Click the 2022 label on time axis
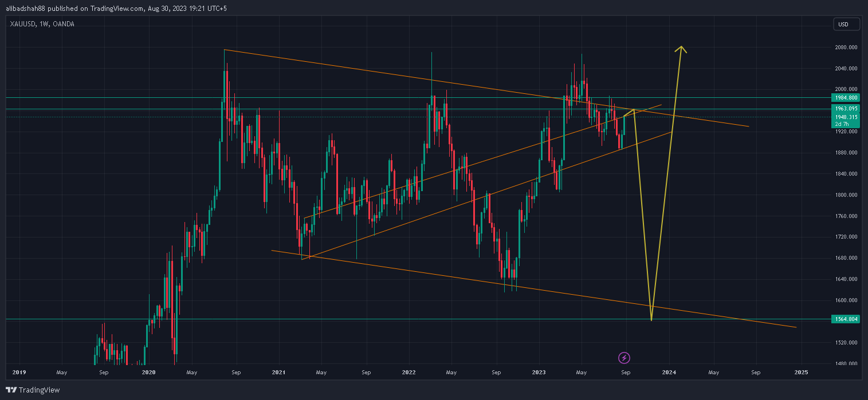The width and height of the screenshot is (868, 400). click(409, 373)
